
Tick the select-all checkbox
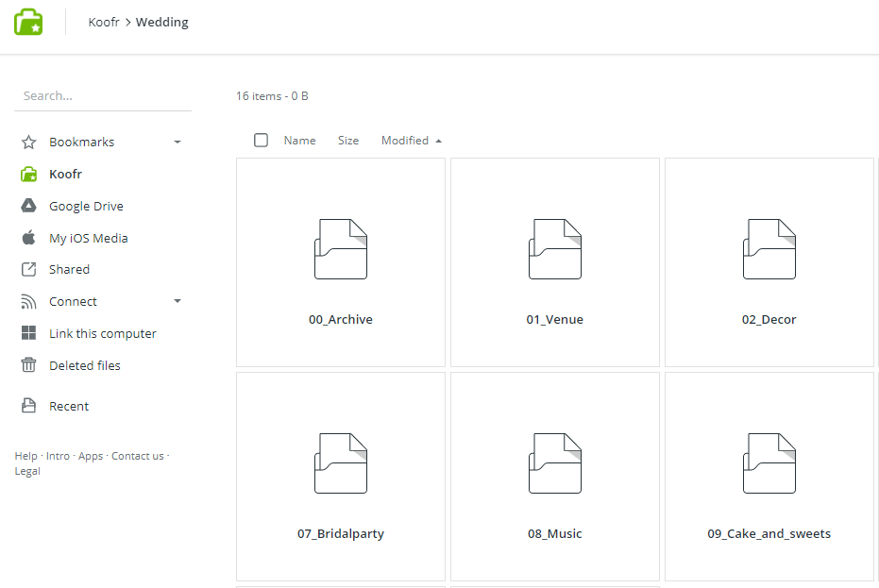click(x=262, y=141)
